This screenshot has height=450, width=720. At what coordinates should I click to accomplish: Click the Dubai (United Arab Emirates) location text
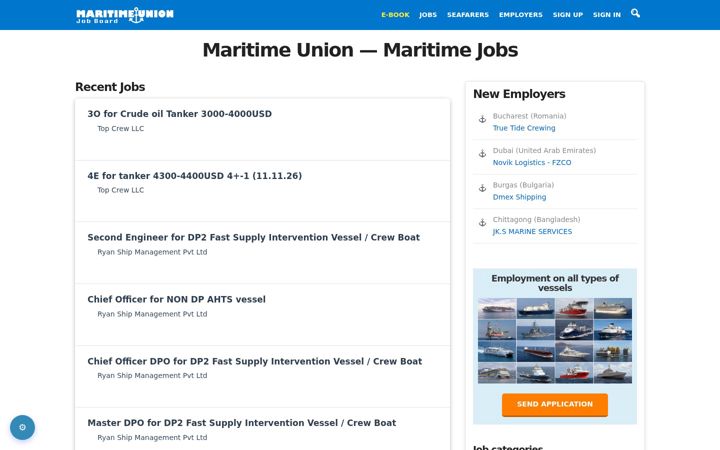[x=544, y=151]
